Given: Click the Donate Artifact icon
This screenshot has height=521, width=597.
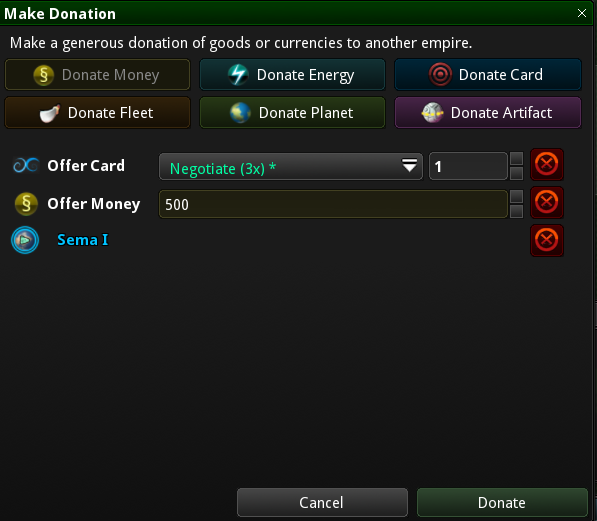Looking at the screenshot, I should click(433, 113).
